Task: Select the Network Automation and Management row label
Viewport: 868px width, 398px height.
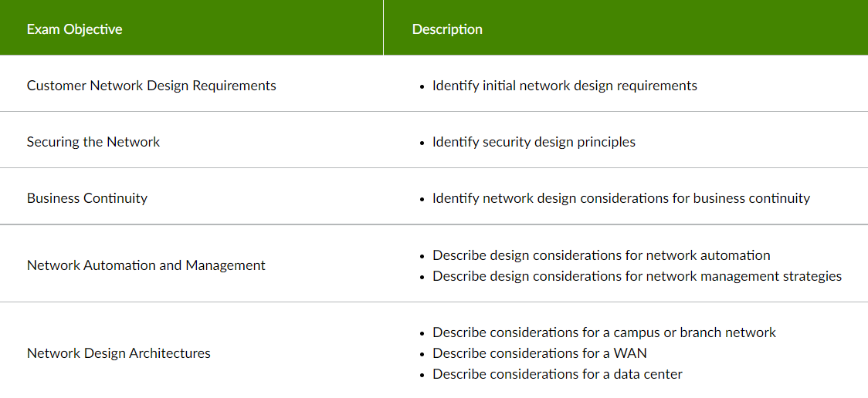Action: coord(146,265)
